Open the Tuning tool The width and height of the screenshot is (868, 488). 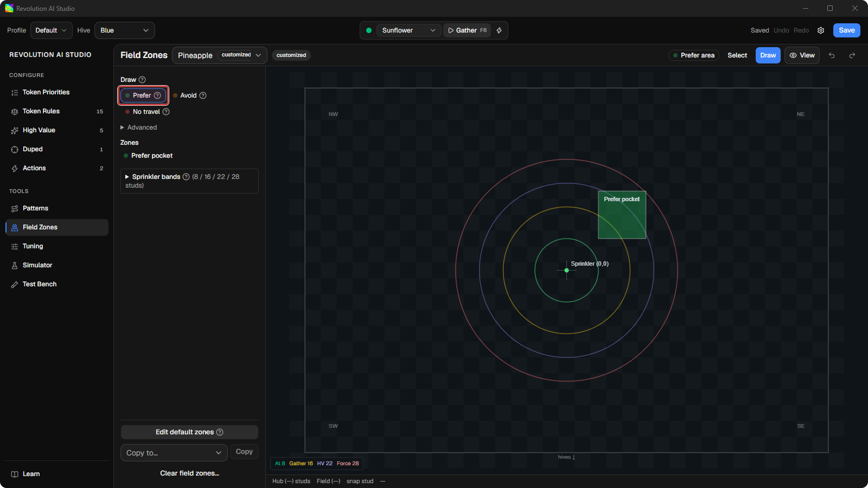(x=57, y=246)
